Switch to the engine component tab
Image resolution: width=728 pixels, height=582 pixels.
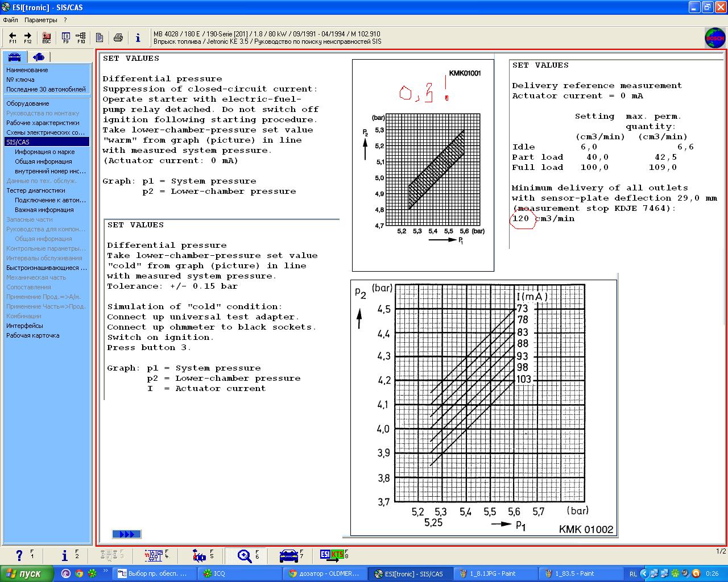click(39, 57)
